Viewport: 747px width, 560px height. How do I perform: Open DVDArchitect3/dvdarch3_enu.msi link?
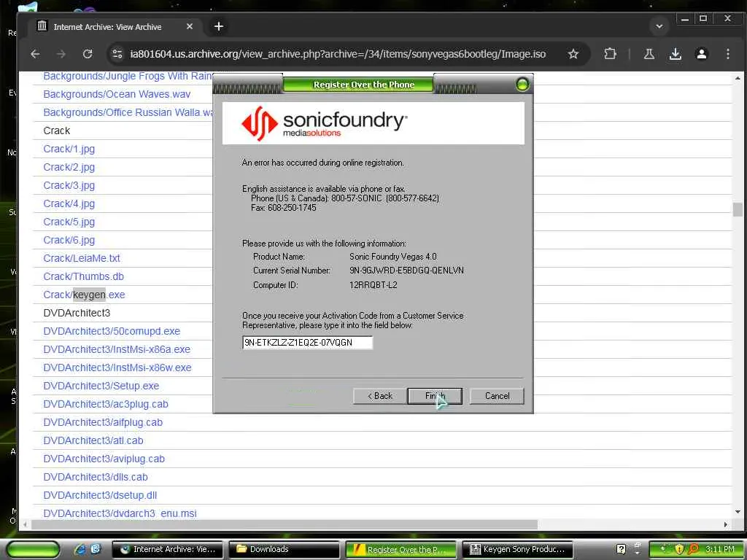click(x=120, y=514)
